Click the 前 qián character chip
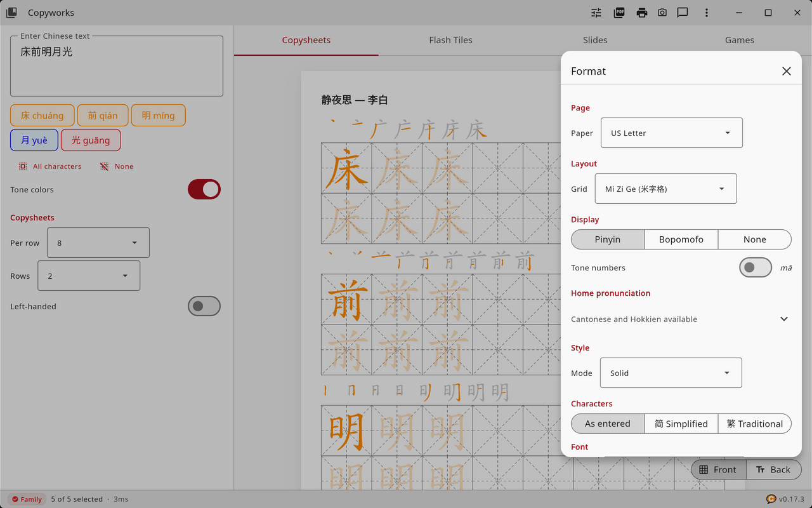The width and height of the screenshot is (812, 508). tap(103, 116)
